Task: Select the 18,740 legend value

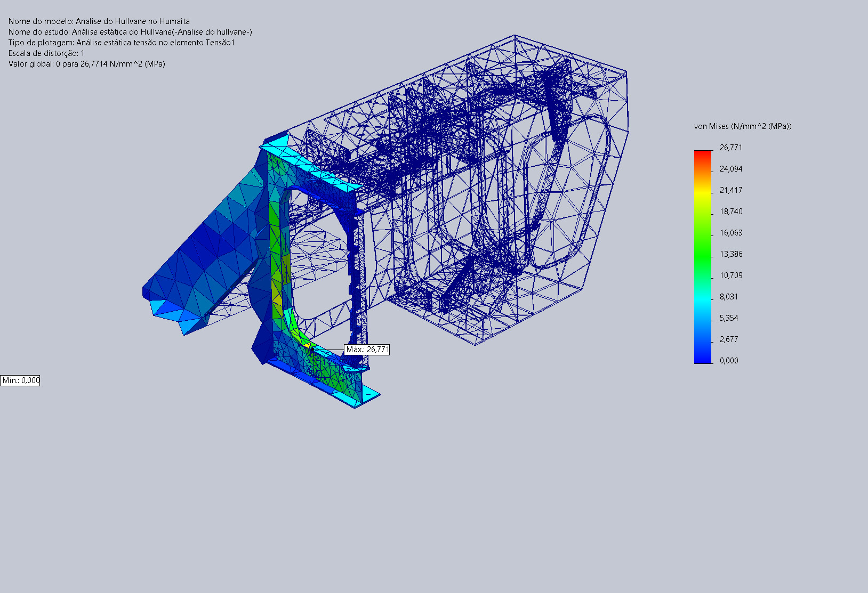Action: [730, 212]
